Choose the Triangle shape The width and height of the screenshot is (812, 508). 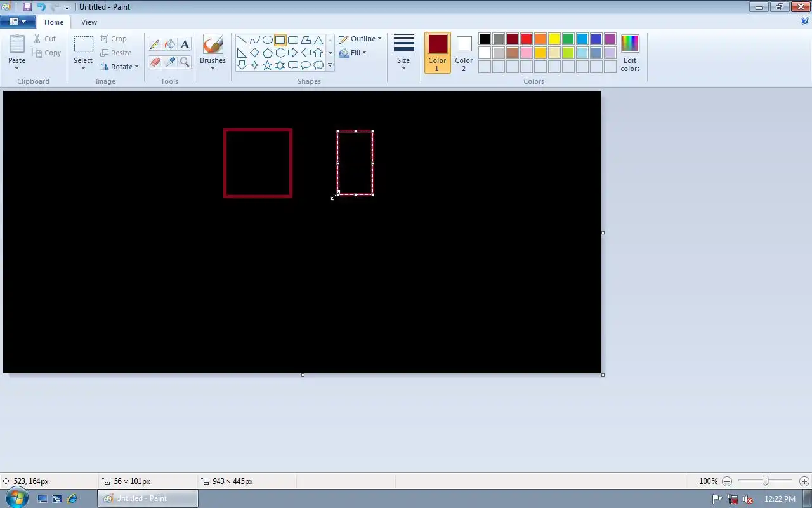coord(318,40)
